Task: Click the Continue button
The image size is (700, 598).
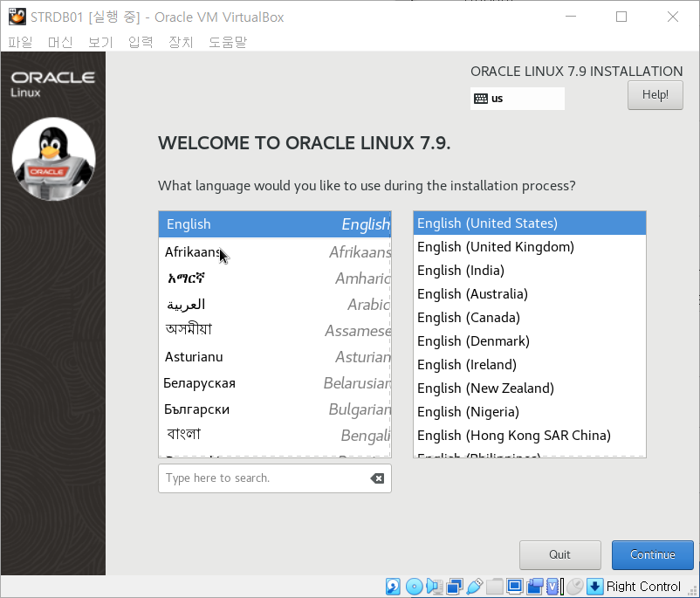Action: (652, 554)
